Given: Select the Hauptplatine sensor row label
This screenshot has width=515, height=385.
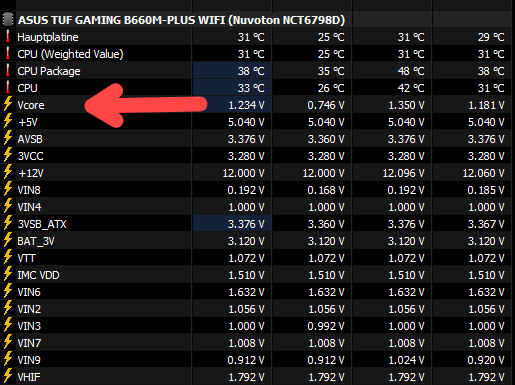Looking at the screenshot, I should coord(48,37).
